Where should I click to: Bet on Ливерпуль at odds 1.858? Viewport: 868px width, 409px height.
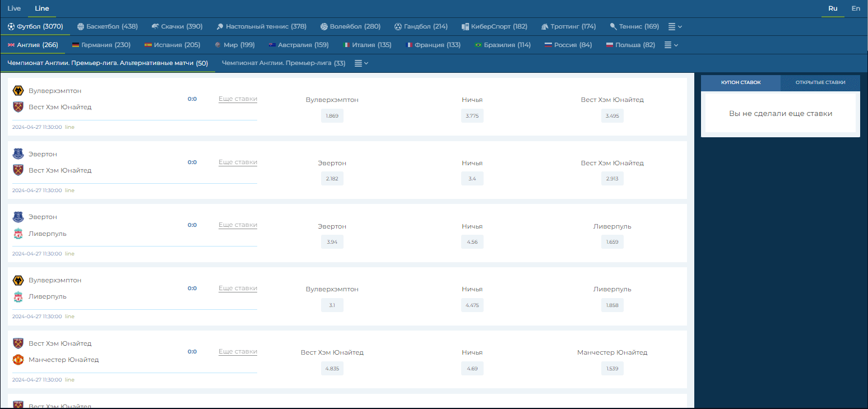coord(612,305)
